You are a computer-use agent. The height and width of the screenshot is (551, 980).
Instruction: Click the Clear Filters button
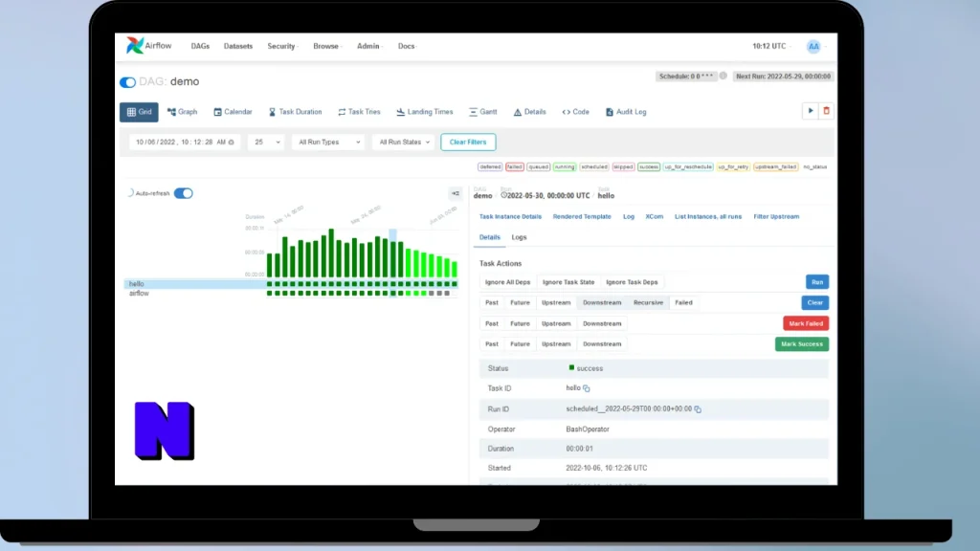click(x=468, y=142)
